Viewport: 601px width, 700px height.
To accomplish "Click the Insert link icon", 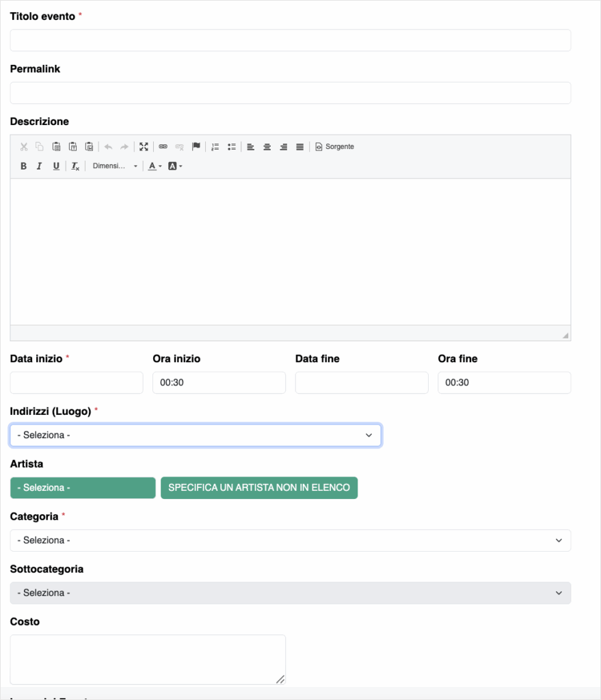I will point(163,146).
